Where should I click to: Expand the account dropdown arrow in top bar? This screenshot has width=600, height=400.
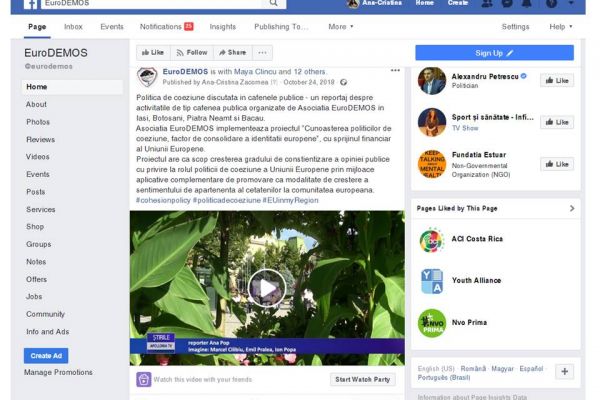click(571, 3)
